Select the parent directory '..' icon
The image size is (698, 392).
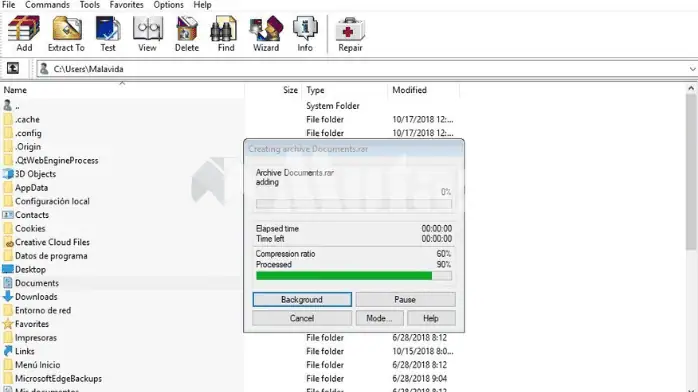tap(8, 106)
